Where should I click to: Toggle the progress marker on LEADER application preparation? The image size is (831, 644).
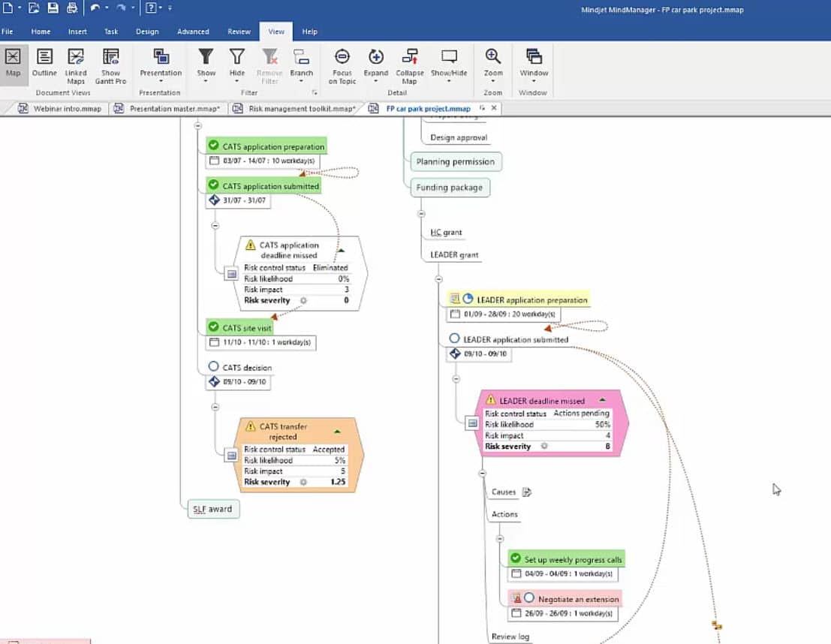468,299
